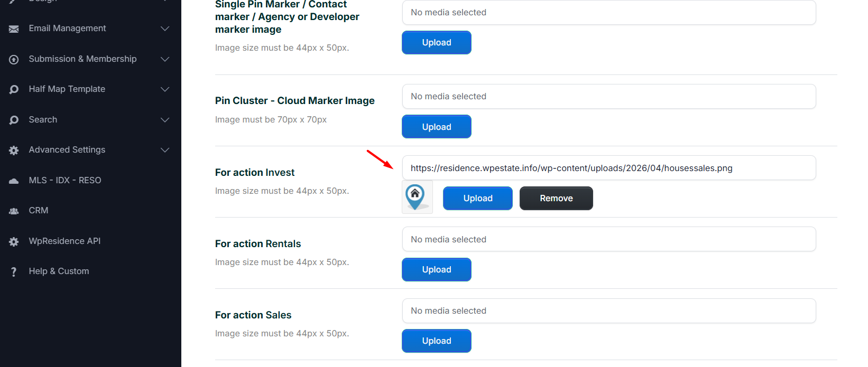This screenshot has width=868, height=367.
Task: Remove the For action Invest image
Action: pos(556,199)
